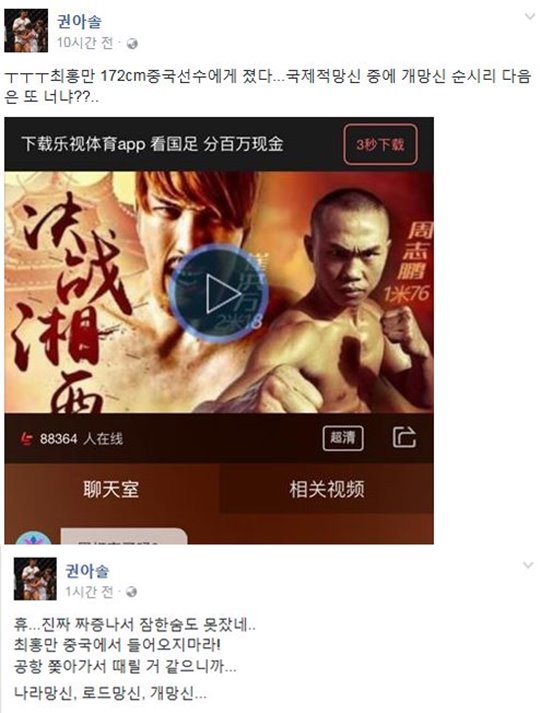Play the fight video
This screenshot has width=540, height=713.
pos(219,293)
